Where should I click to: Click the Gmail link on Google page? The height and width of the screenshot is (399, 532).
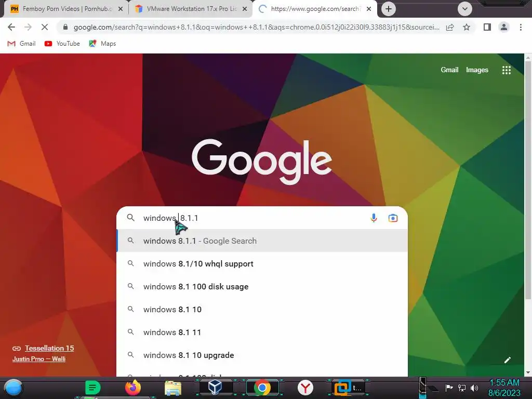449,70
